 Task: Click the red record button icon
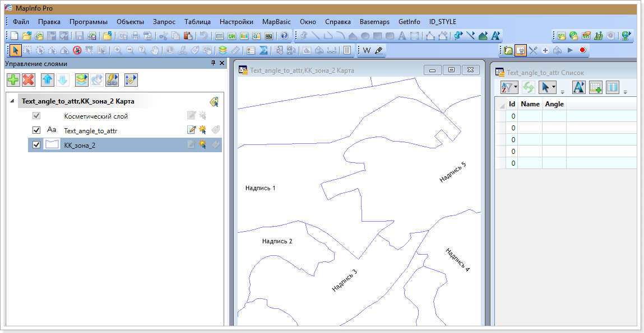583,50
